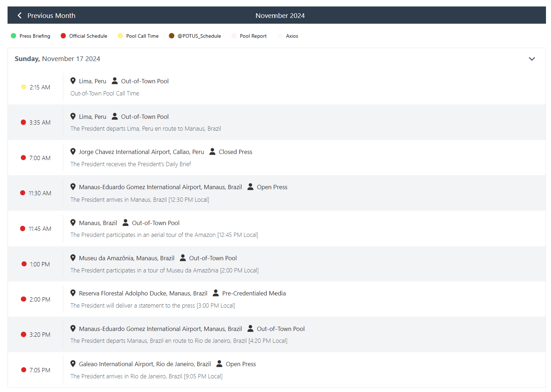This screenshot has height=392, width=551.
Task: Click Reserva Florestal Adolpho Ducke location text
Action: (143, 293)
